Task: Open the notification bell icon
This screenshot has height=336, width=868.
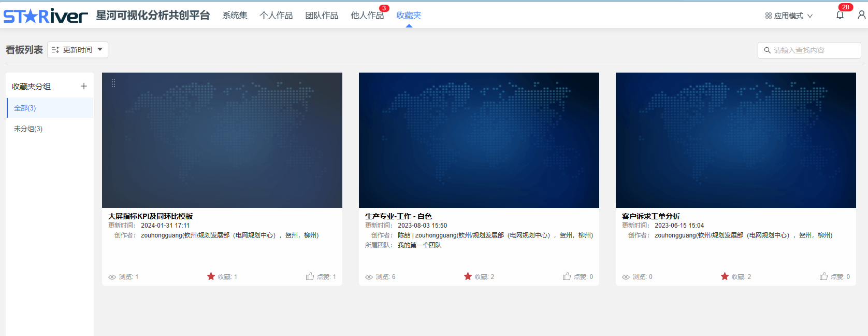Action: pyautogui.click(x=840, y=15)
